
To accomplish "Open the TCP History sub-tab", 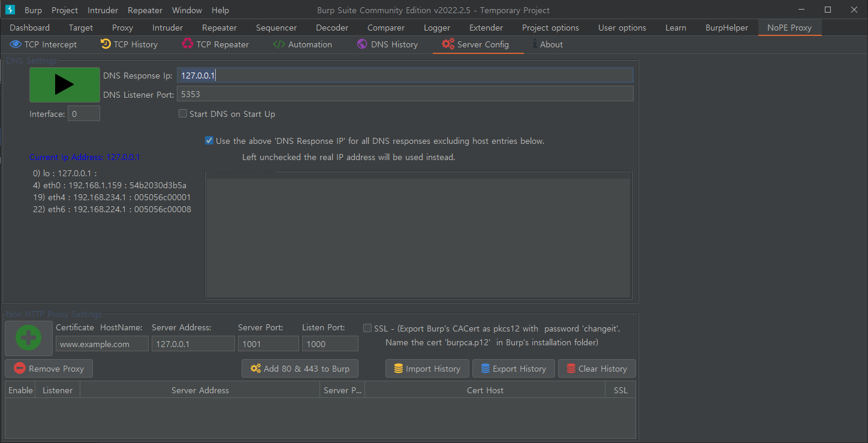I will click(129, 44).
